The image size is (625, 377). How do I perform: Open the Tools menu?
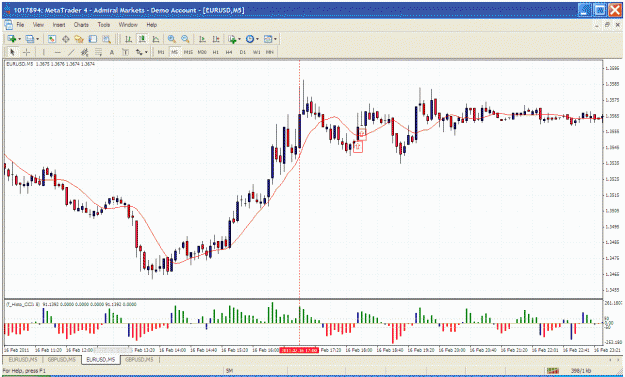104,25
